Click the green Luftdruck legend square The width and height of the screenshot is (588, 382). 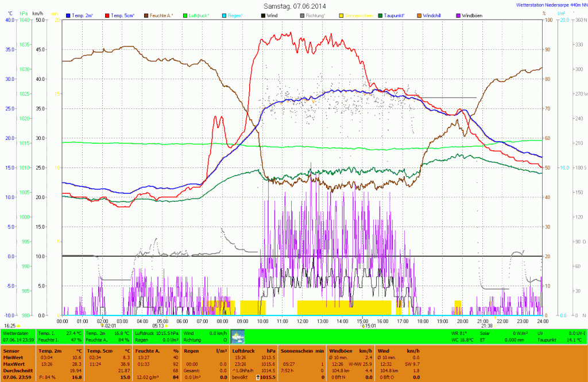click(185, 15)
